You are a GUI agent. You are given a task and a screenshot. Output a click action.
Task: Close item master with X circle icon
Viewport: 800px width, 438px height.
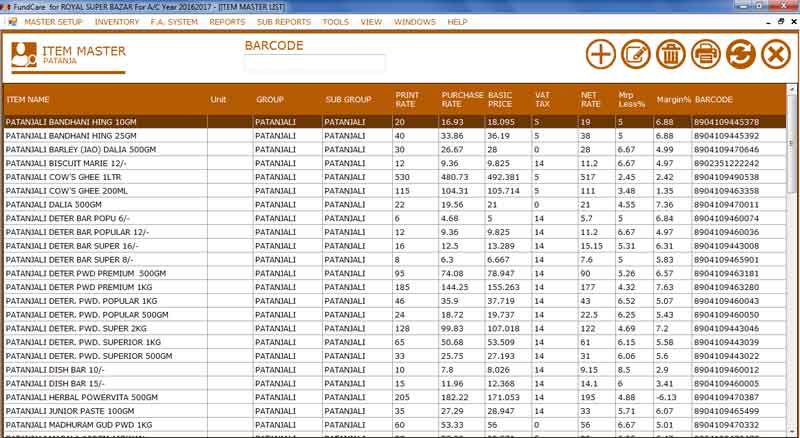[776, 54]
